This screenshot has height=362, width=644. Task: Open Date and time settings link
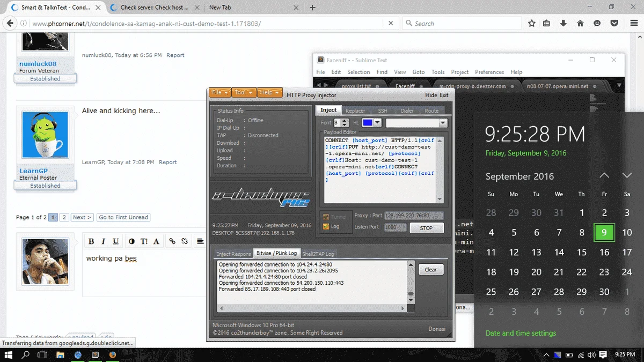[x=521, y=333]
